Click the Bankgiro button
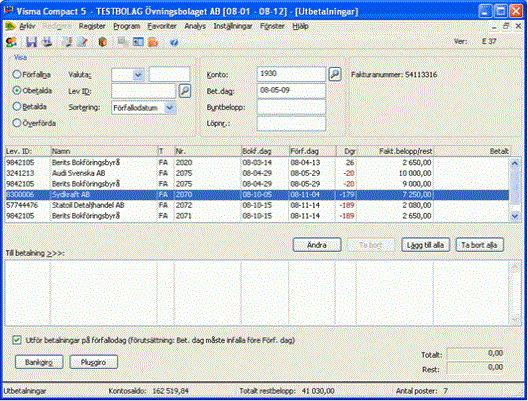This screenshot has width=528, height=401. pyautogui.click(x=39, y=362)
